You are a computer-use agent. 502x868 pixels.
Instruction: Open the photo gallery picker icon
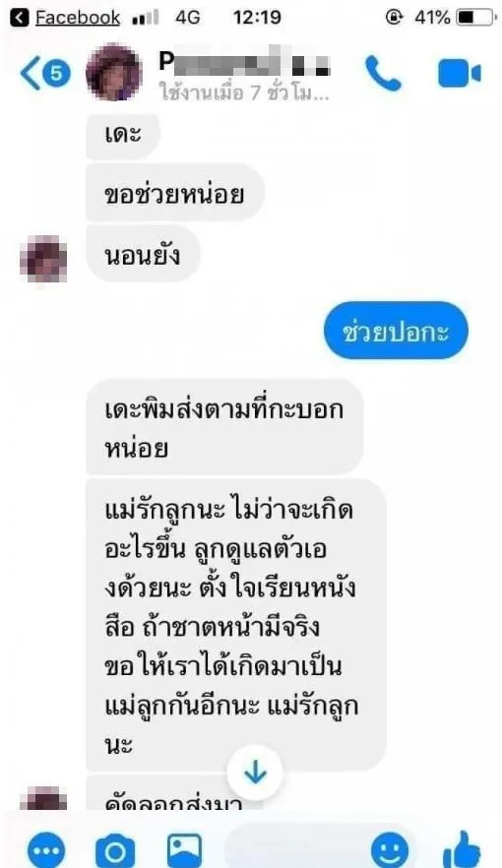pyautogui.click(x=184, y=850)
